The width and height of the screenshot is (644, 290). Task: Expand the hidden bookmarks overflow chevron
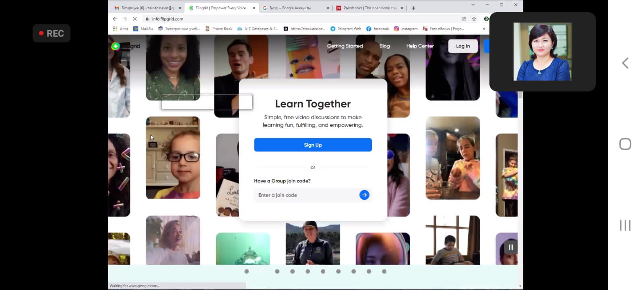coord(484,29)
